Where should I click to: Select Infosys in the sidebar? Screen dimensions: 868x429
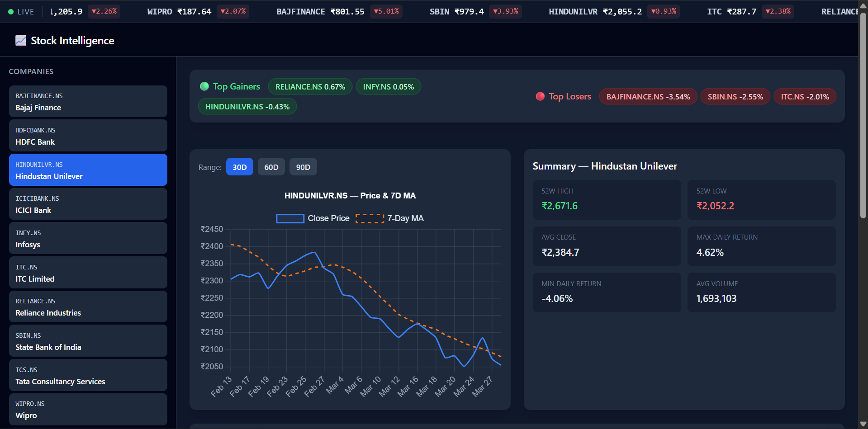[88, 238]
